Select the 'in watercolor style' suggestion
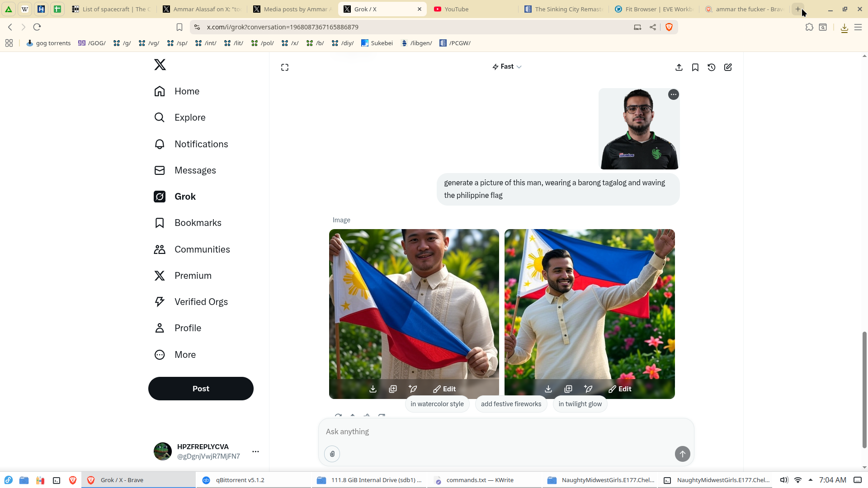 [437, 404]
